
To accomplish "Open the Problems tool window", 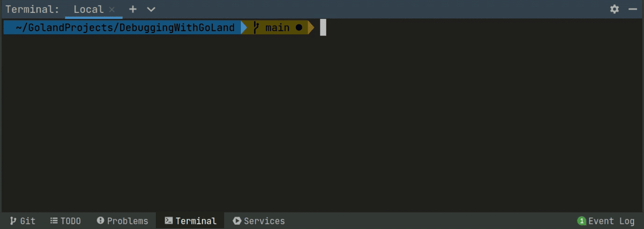I will [122, 221].
